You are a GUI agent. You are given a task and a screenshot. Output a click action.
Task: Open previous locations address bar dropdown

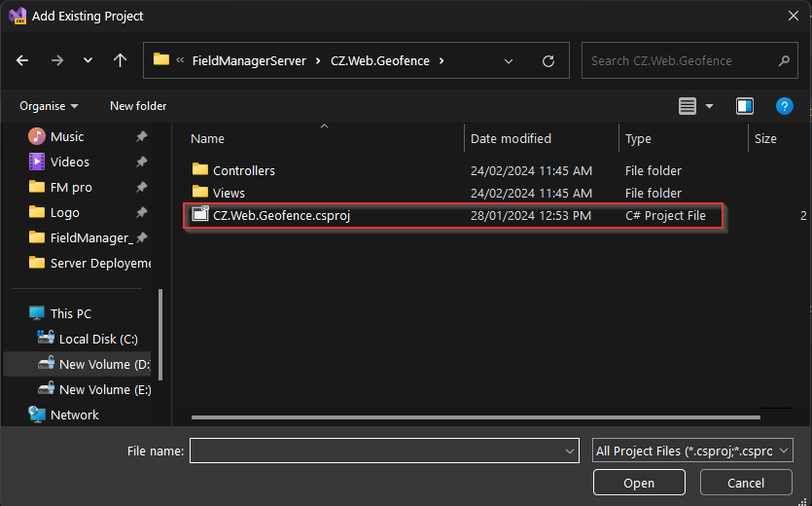[509, 61]
